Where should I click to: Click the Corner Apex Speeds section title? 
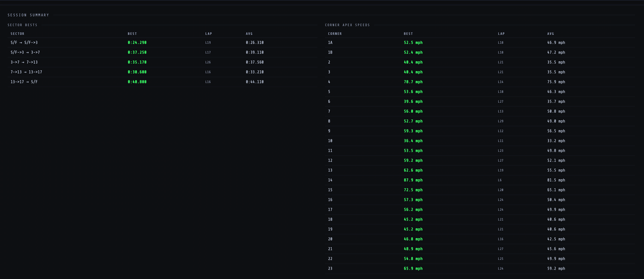tap(348, 25)
